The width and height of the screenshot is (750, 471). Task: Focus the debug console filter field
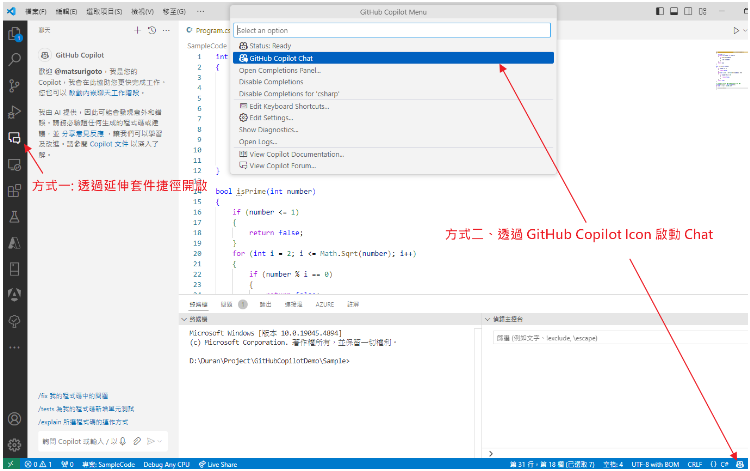tap(620, 338)
